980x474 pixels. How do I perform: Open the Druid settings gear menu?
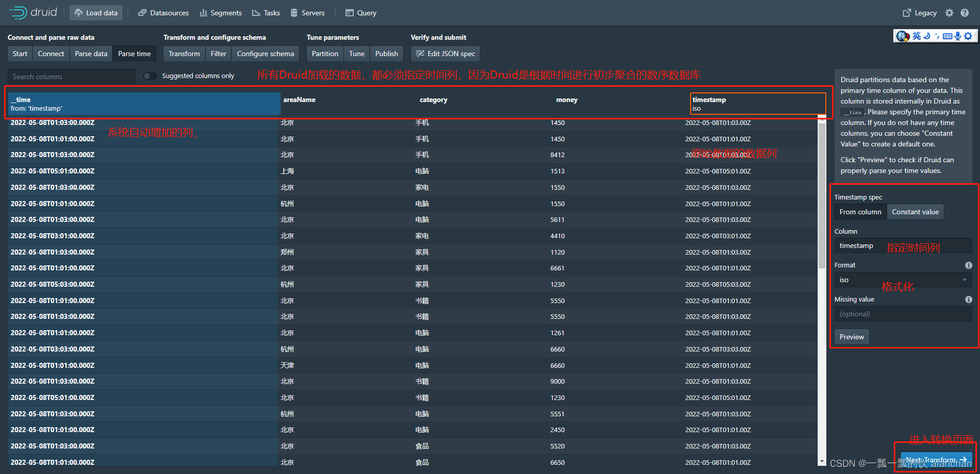(949, 13)
